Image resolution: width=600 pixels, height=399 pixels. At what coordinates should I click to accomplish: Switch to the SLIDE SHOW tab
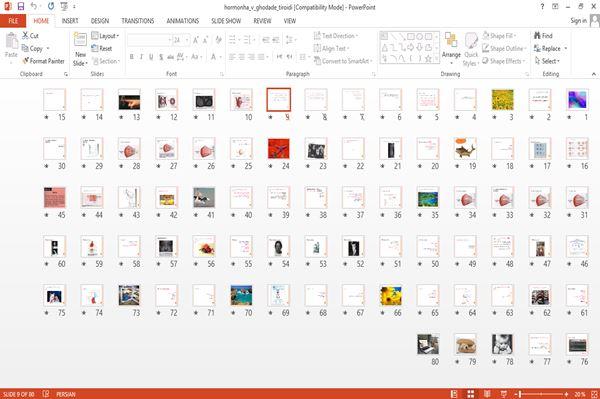click(x=226, y=21)
